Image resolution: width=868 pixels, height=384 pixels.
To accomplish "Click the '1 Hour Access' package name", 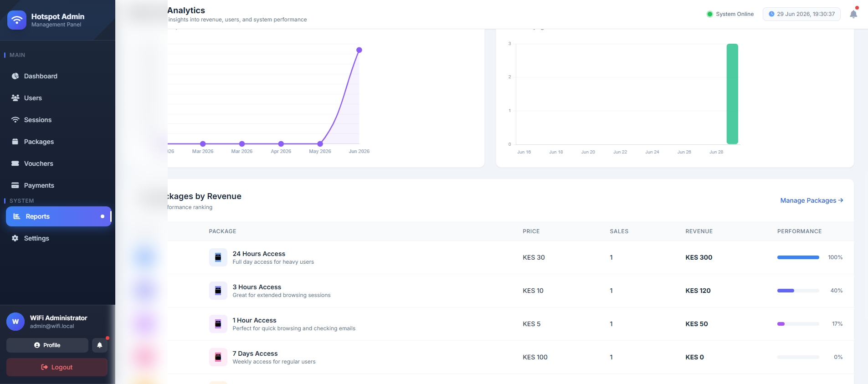I will tap(254, 320).
